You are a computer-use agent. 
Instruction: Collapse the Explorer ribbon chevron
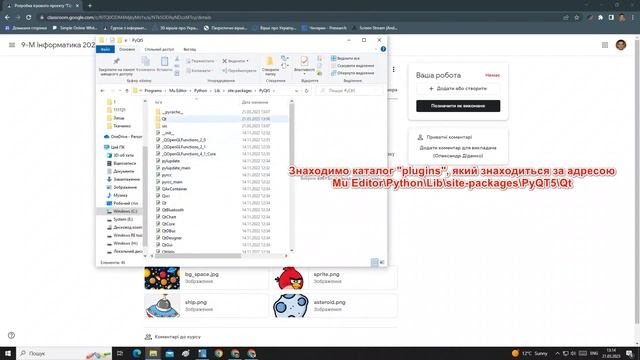click(376, 49)
